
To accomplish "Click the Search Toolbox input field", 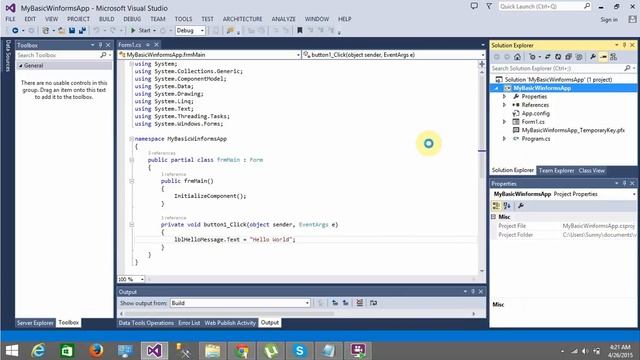I will [x=58, y=55].
